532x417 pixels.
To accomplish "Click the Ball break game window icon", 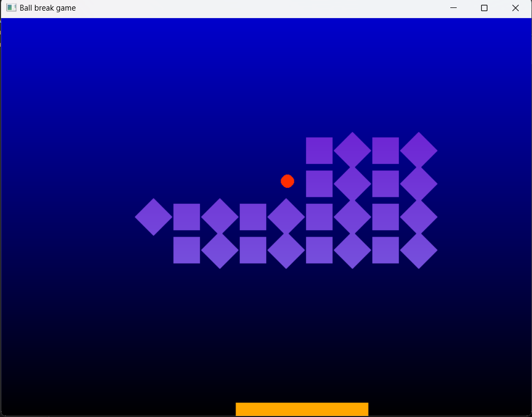I will click(x=10, y=7).
